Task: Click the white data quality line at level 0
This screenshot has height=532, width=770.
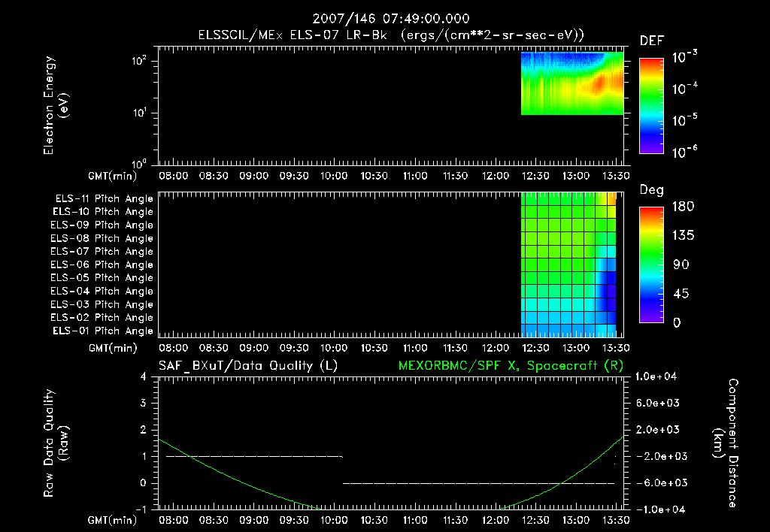Action: point(478,483)
